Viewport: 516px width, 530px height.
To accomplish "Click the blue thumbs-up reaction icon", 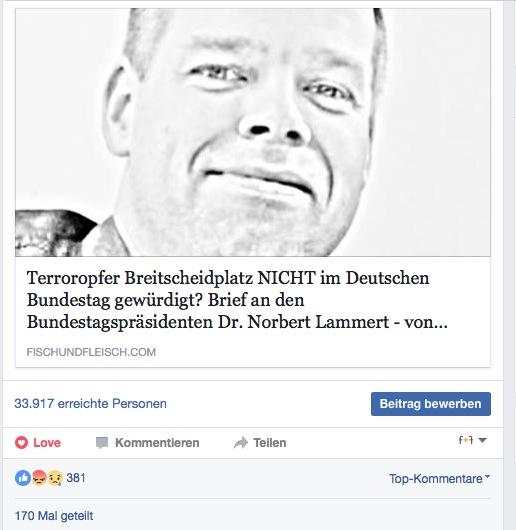I will pos(23,478).
